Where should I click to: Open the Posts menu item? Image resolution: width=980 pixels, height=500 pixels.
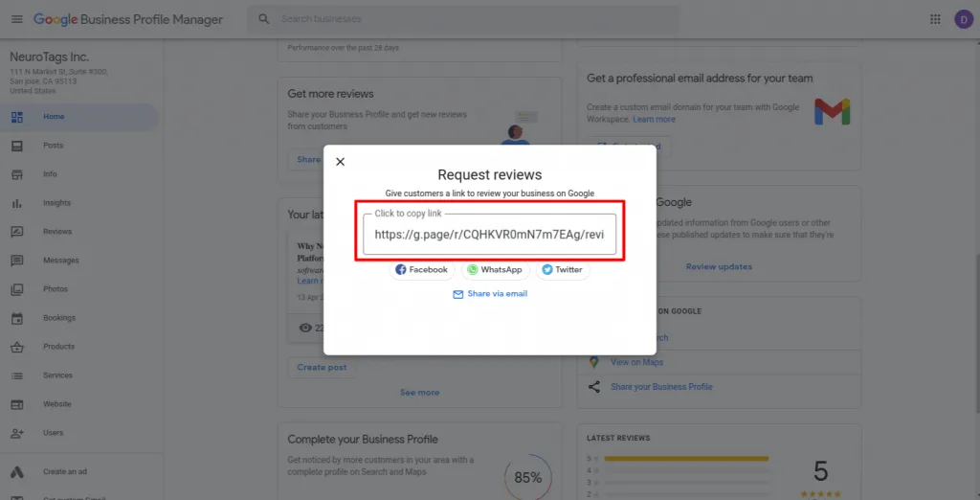click(79, 146)
